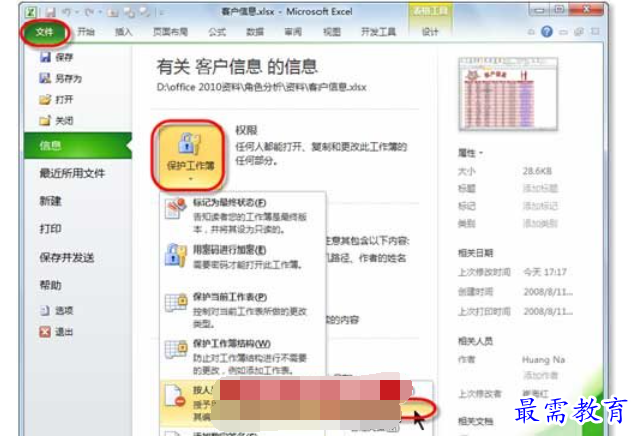Select 信息 (Info) in backstage sidebar
Screen dimensions: 636x442
[x=78, y=146]
